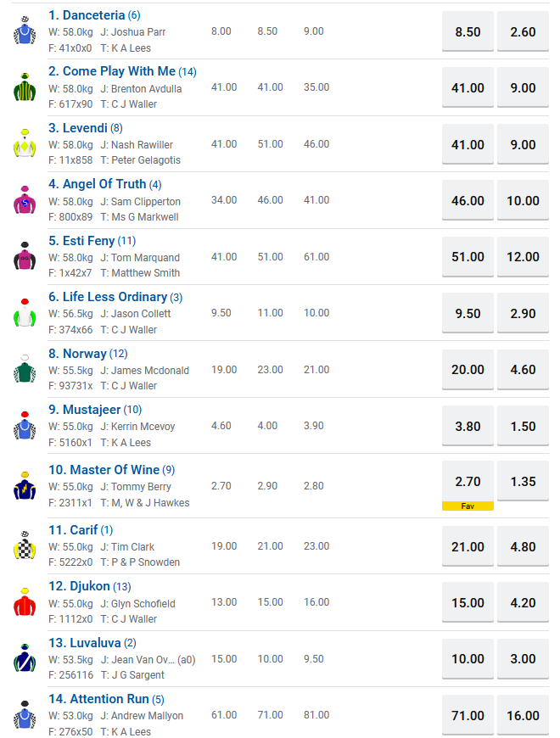560x738 pixels.
Task: Click Danceteria's jockey silks icon
Action: 25,31
